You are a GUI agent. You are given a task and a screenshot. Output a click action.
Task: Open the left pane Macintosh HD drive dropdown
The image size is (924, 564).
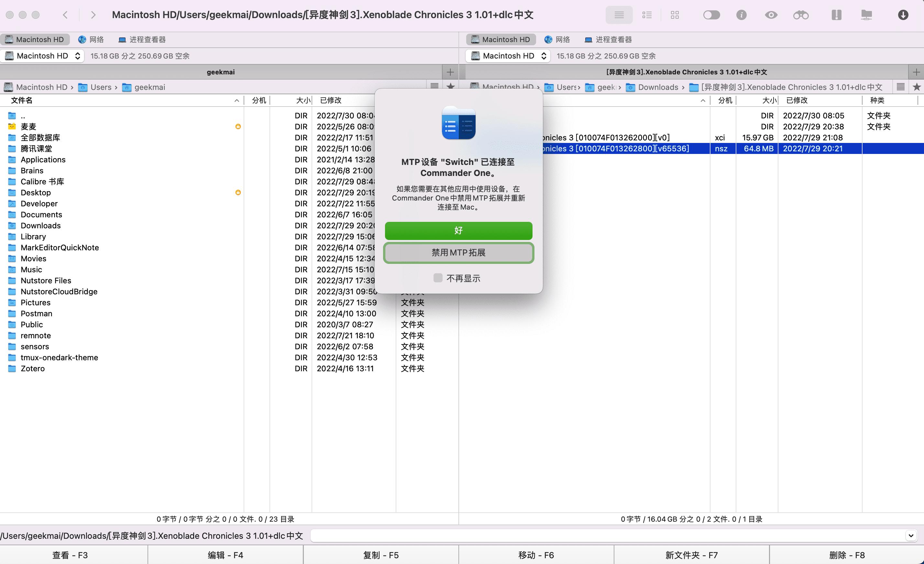click(x=42, y=56)
